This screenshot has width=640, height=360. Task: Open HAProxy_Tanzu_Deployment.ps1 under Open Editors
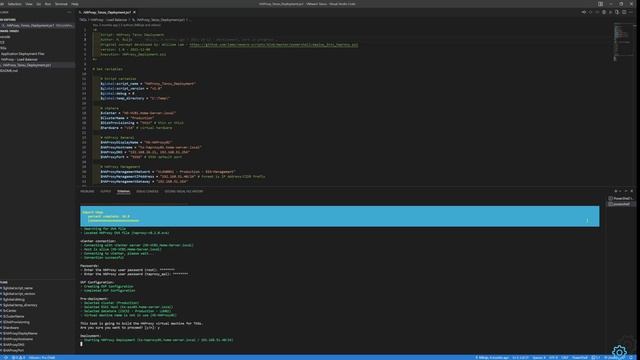coord(38,25)
